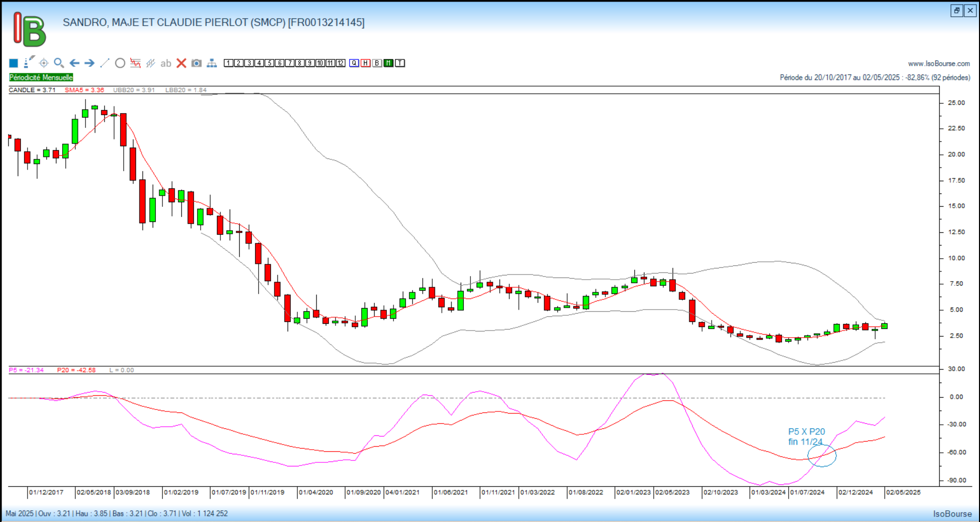Select the magnifier zoom tool
Viewport: 980px width, 522px height.
(59, 63)
